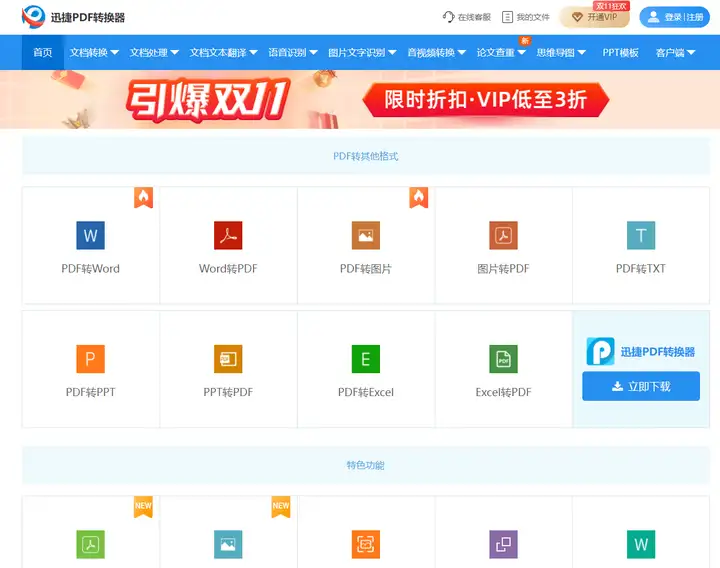Image resolution: width=720 pixels, height=568 pixels.
Task: Go to the 首页 tab
Action: pyautogui.click(x=43, y=52)
